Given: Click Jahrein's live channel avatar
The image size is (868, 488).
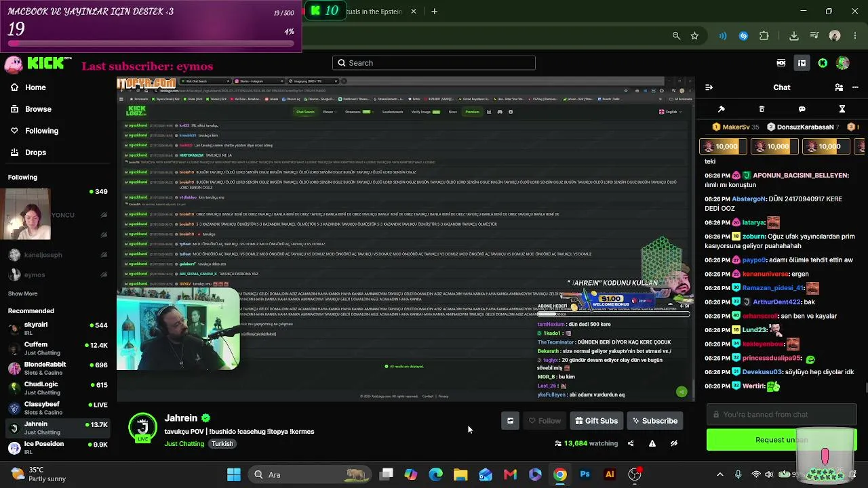Looking at the screenshot, I should [x=143, y=428].
